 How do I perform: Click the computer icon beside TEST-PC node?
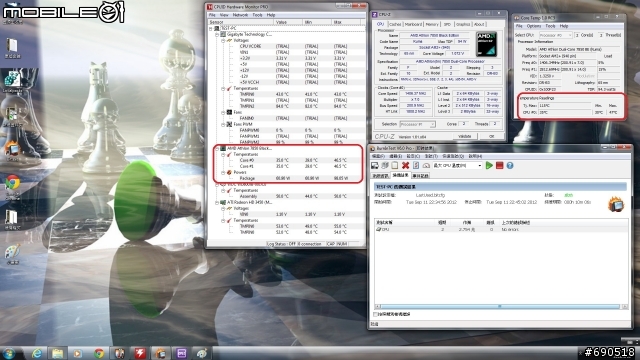(x=217, y=28)
